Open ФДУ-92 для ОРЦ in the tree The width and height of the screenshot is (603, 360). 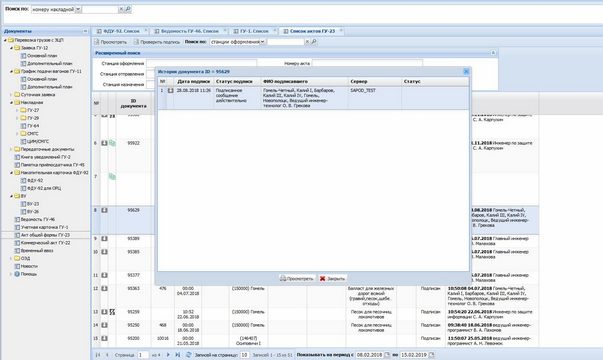tap(44, 188)
